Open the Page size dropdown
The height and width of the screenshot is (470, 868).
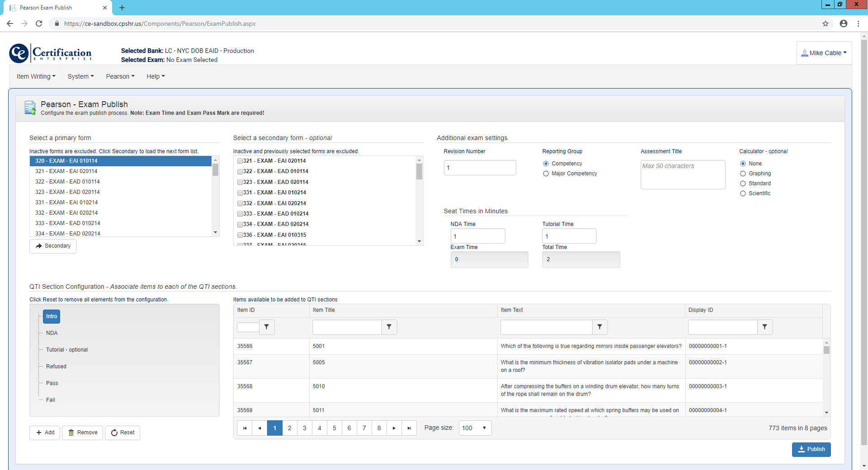click(x=475, y=428)
